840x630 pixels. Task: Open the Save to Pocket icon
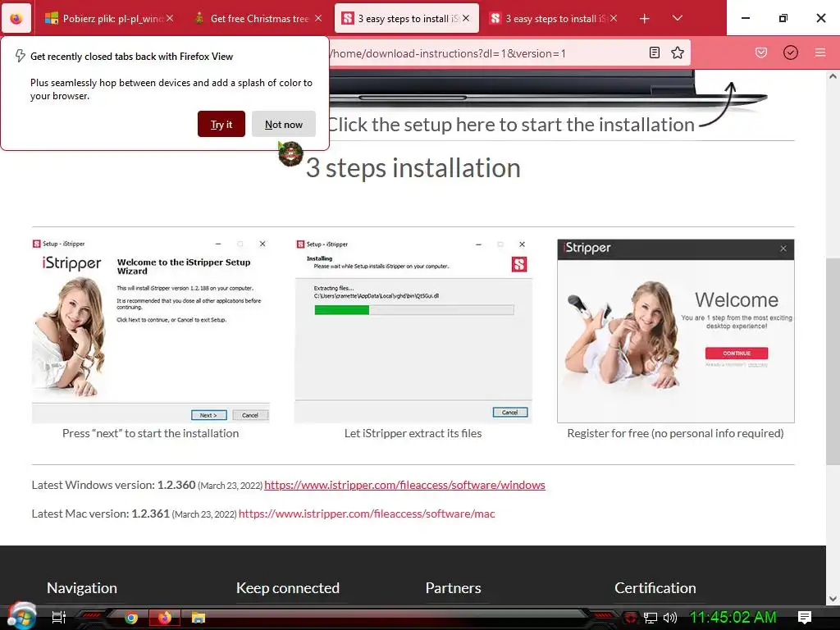[x=761, y=52]
